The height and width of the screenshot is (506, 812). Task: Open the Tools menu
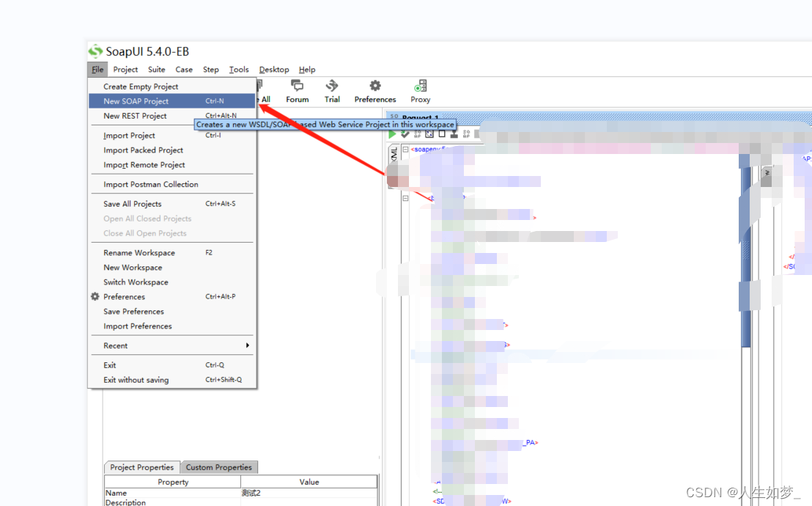(x=239, y=69)
